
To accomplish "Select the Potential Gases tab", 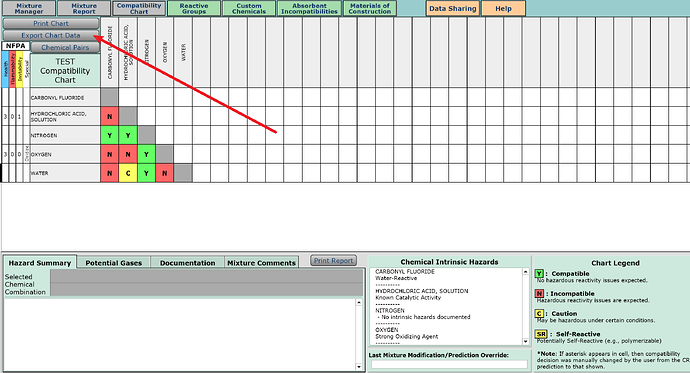I will [x=114, y=263].
